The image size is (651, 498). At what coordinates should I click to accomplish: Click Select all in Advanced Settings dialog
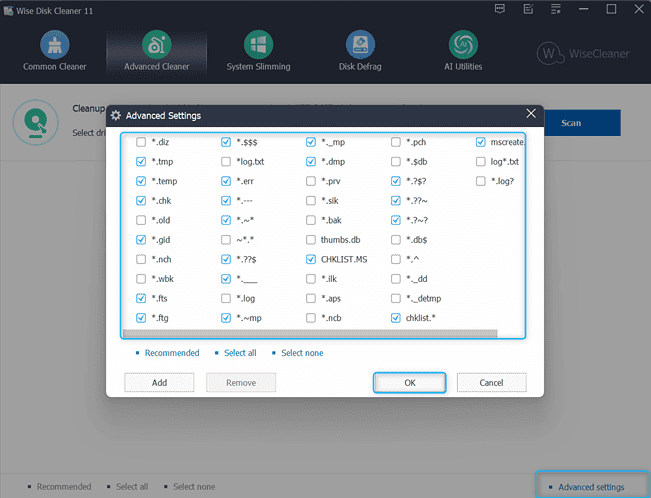pos(240,353)
